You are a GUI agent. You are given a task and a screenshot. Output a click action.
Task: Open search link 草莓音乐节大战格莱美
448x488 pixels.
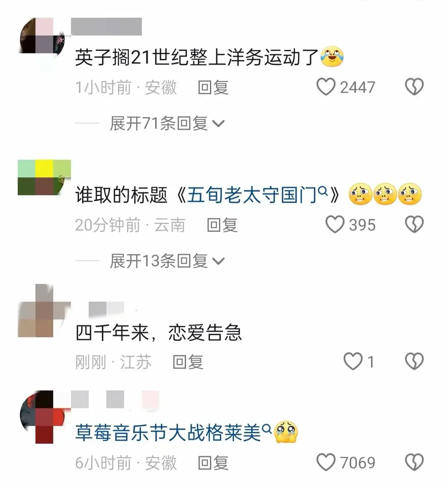coord(173,432)
